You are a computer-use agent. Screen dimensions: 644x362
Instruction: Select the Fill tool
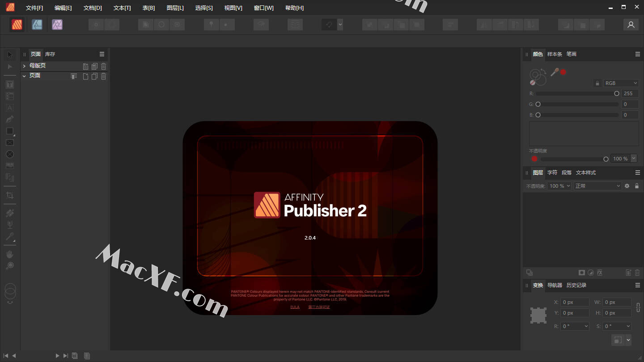click(10, 213)
